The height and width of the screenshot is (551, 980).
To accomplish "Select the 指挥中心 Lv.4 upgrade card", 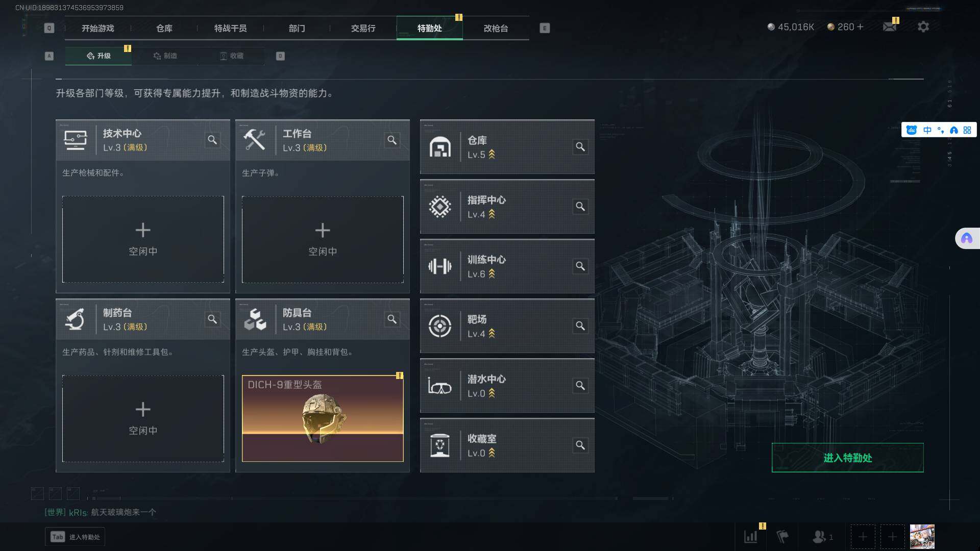I will [507, 207].
